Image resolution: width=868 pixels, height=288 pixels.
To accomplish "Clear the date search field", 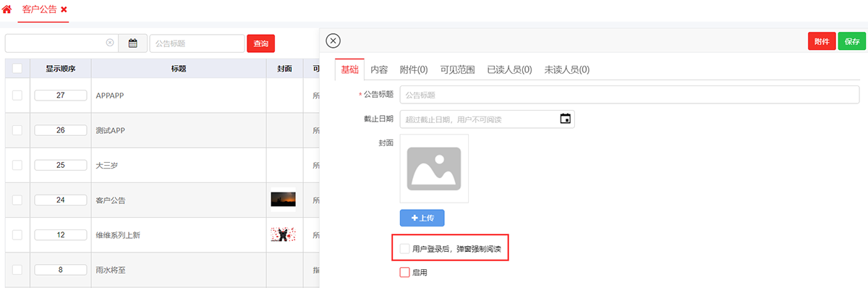I will click(x=110, y=43).
